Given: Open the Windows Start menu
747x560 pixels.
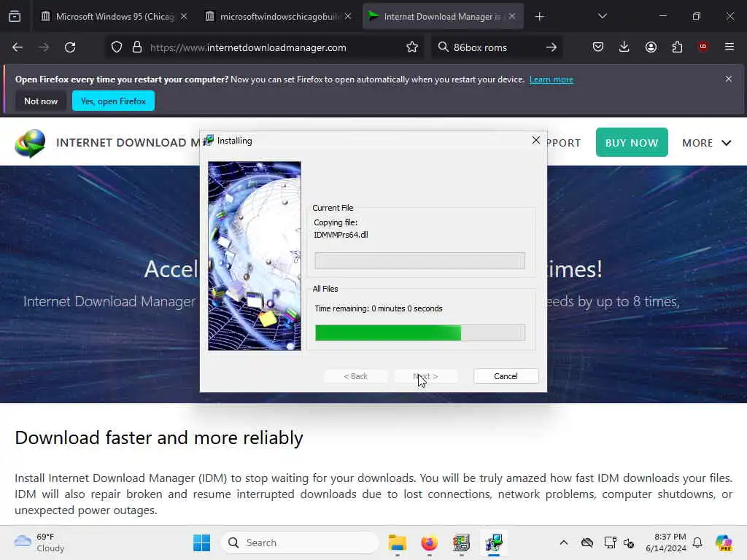Looking at the screenshot, I should (x=201, y=542).
